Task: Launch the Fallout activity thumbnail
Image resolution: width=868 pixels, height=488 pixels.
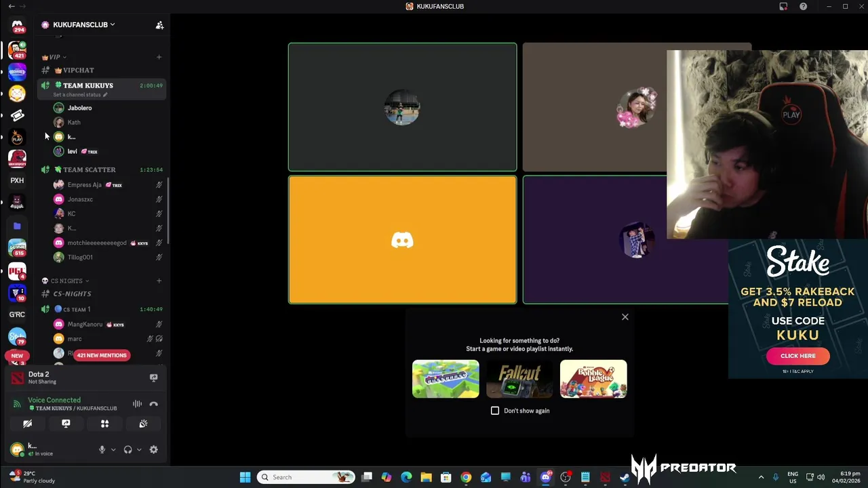Action: click(x=519, y=379)
